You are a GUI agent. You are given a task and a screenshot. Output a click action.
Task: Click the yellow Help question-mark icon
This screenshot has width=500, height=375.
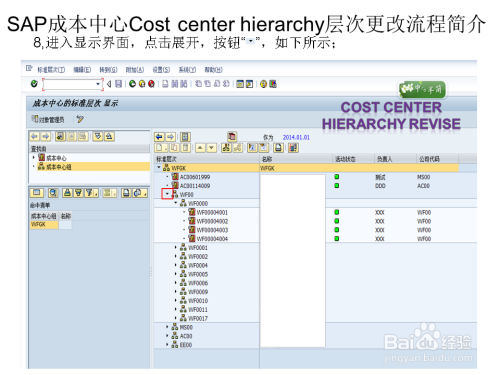pos(263,84)
